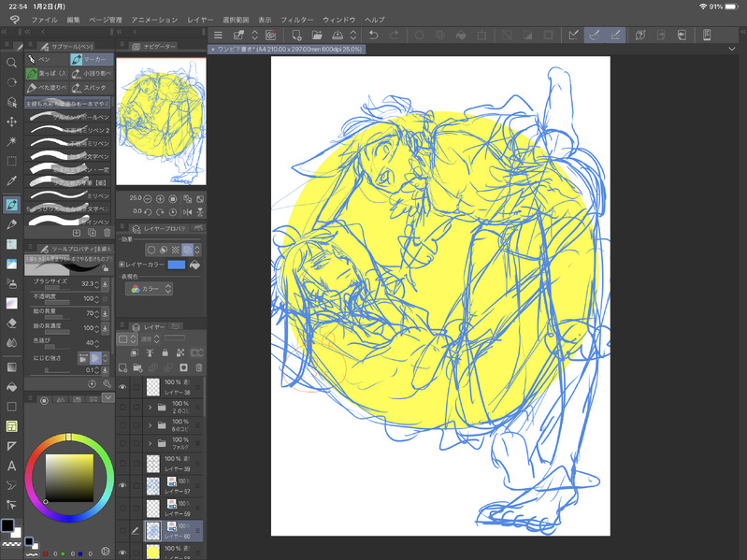
Task: Select the ruler tool
Action: click(x=11, y=446)
